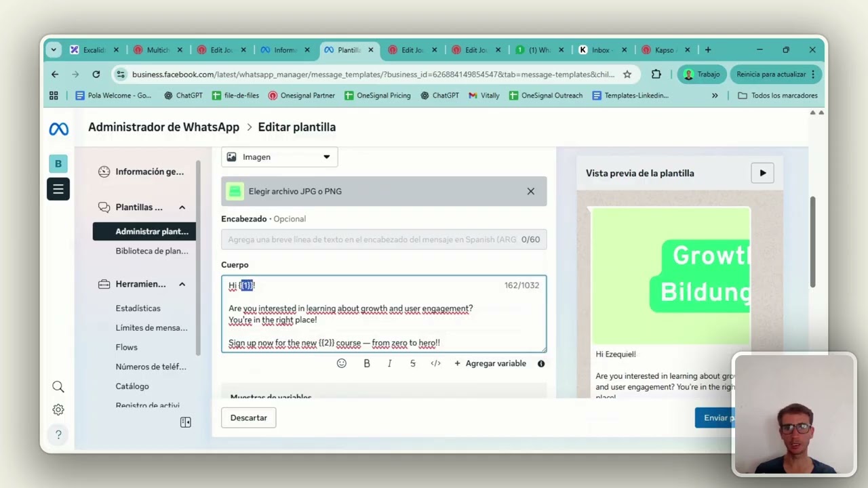
Task: Select Administrar plantillas sidebar item
Action: point(144,231)
